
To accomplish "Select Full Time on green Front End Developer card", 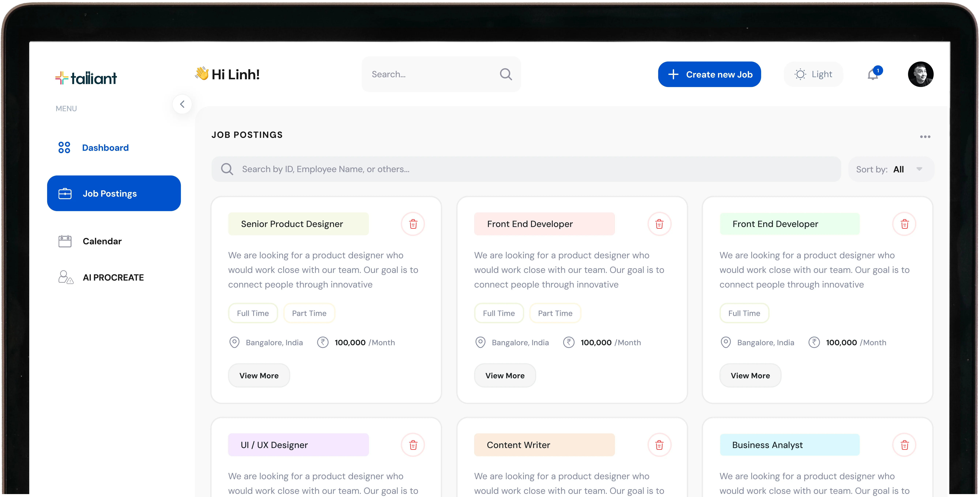I will [x=745, y=313].
